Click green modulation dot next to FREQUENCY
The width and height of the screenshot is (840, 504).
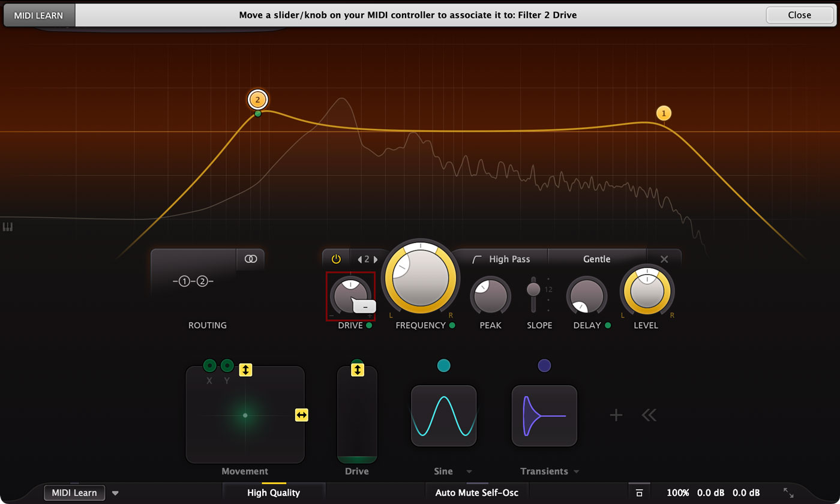(452, 326)
